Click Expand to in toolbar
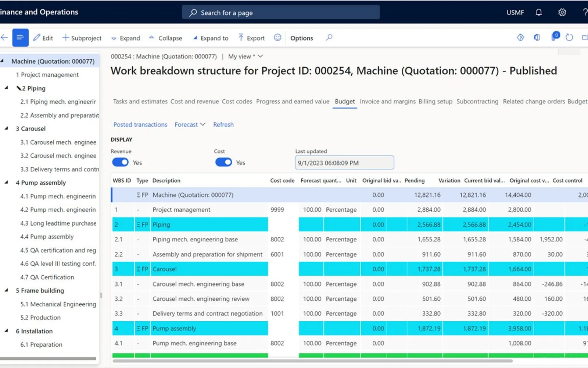The height and width of the screenshot is (368, 588). [211, 38]
